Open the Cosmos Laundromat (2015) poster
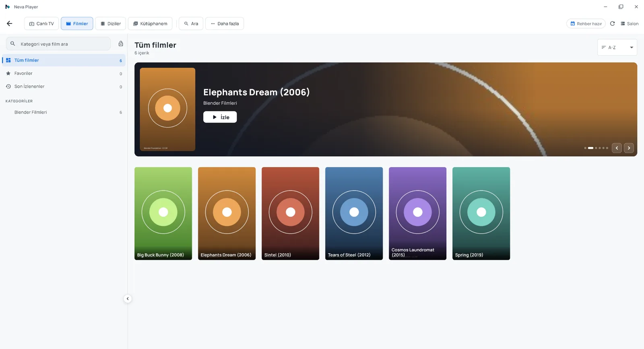Viewport: 644px width, 349px height. pos(417,213)
